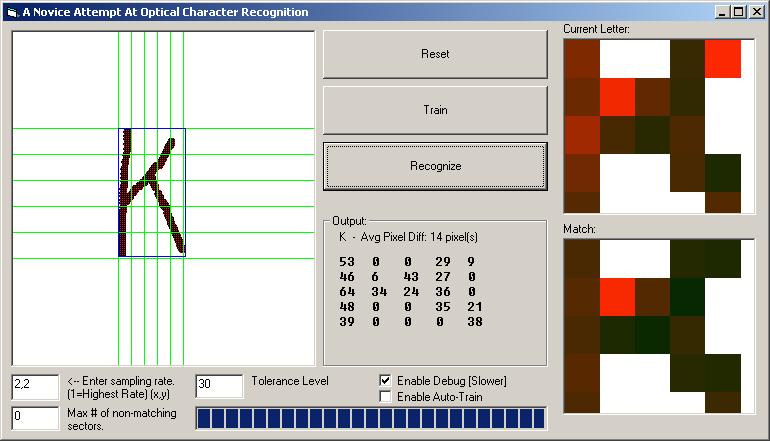Disable the Enable Debug [Slower] checkbox

click(386, 381)
